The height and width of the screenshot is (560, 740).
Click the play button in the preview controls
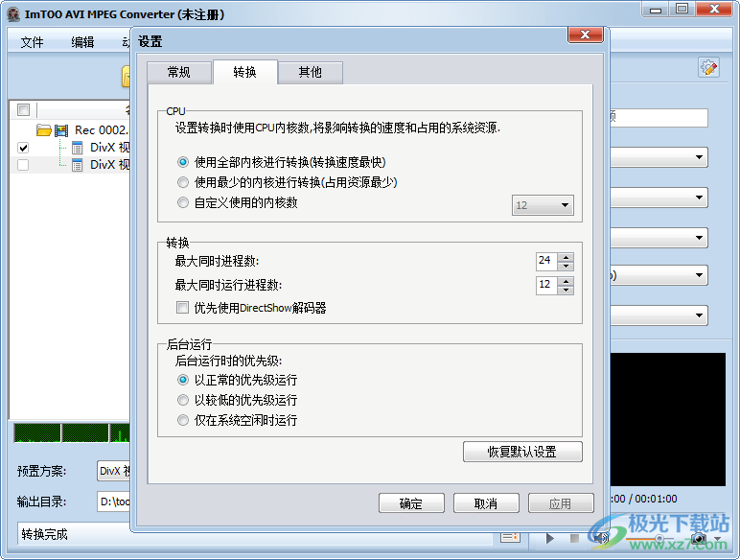[550, 538]
